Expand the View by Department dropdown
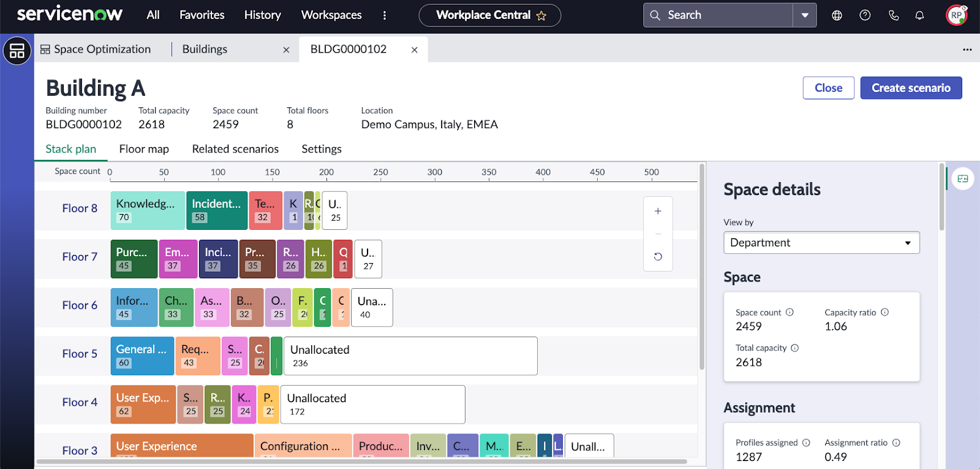 (821, 243)
